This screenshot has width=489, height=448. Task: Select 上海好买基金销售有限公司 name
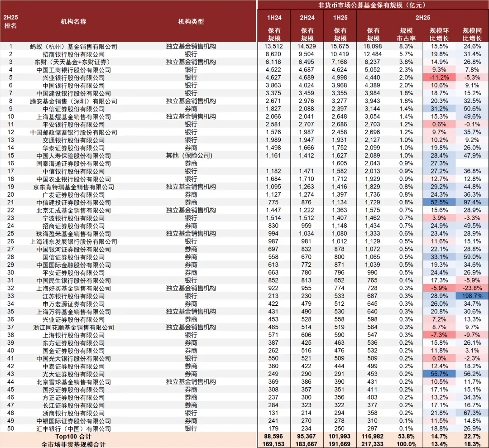pyautogui.click(x=74, y=288)
